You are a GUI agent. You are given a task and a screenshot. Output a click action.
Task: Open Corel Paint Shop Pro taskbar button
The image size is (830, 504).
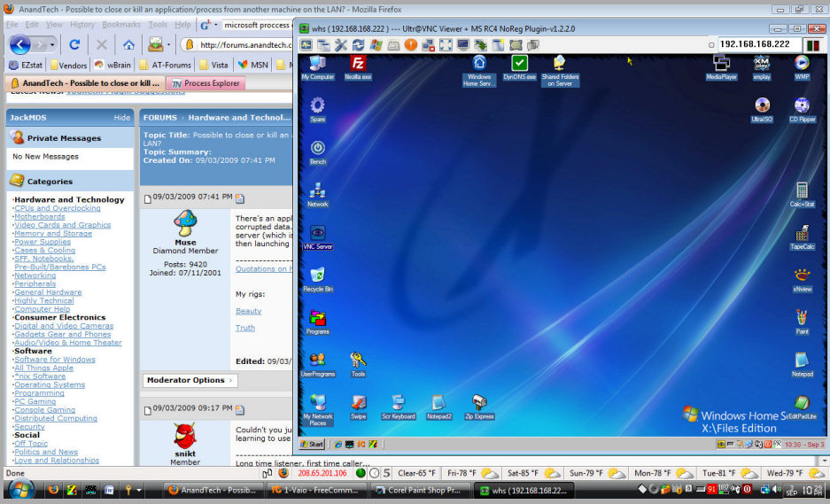tap(419, 490)
